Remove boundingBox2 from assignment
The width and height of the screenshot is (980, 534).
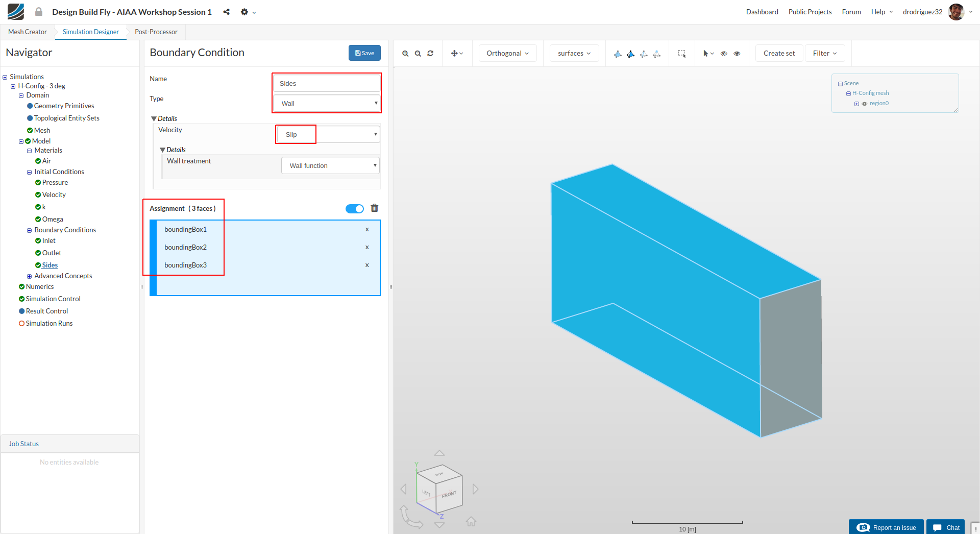(x=367, y=248)
